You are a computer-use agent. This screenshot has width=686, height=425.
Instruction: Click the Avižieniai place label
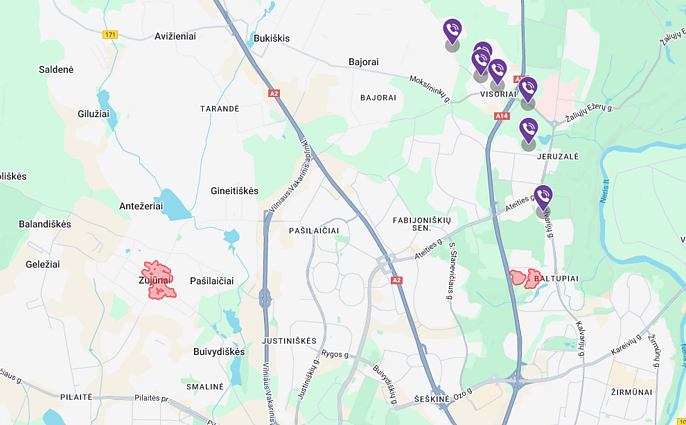pyautogui.click(x=175, y=37)
